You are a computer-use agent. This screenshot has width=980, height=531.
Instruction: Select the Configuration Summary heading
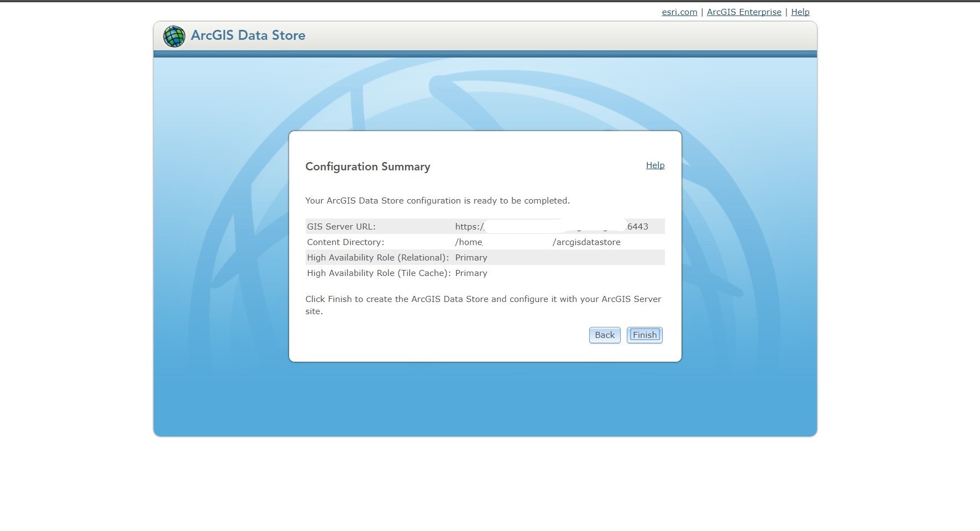click(x=368, y=167)
